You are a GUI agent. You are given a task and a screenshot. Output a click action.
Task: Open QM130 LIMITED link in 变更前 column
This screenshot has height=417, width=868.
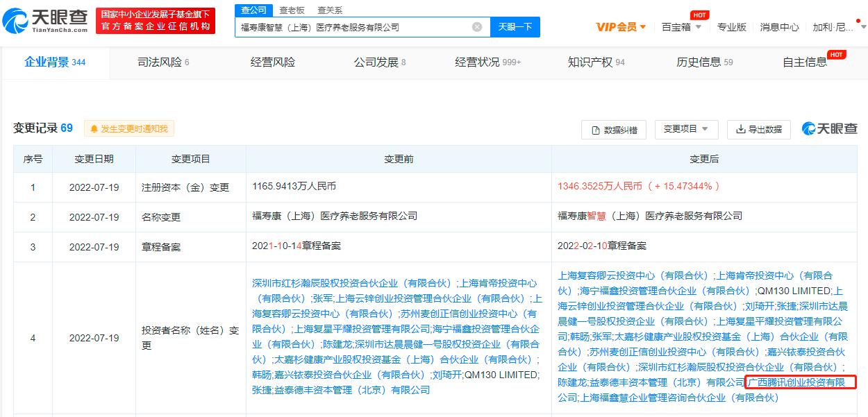[501, 375]
